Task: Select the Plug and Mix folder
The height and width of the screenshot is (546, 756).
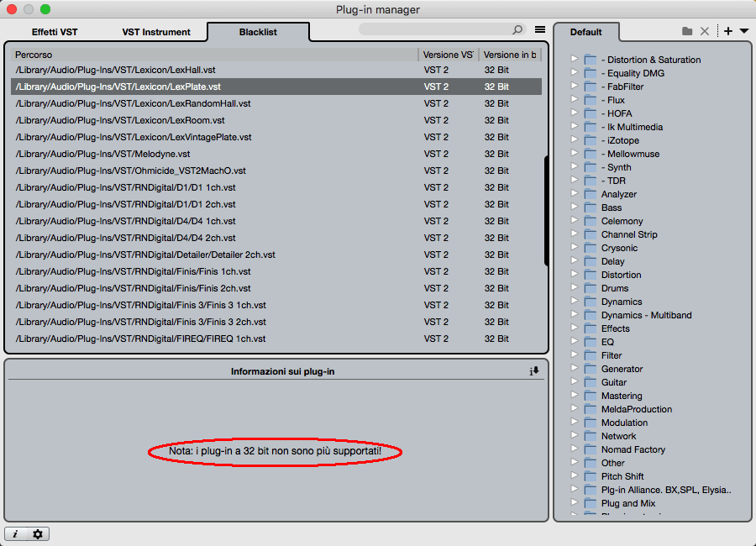Action: coord(627,503)
